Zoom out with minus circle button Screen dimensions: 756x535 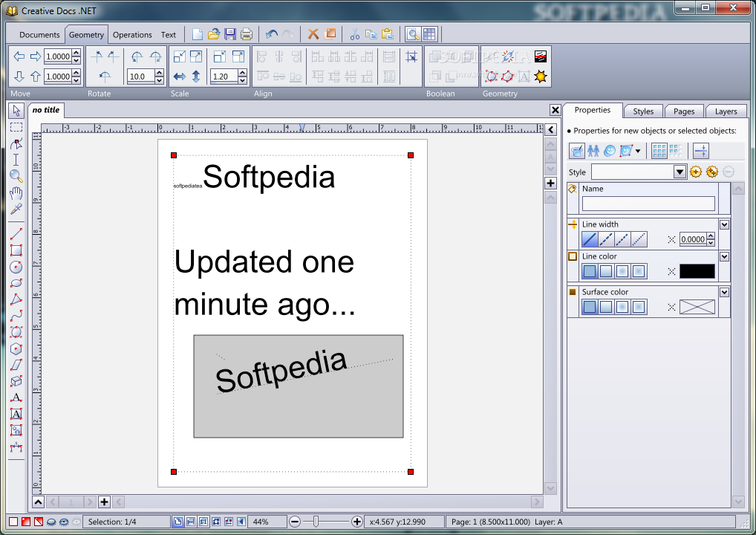(x=295, y=522)
